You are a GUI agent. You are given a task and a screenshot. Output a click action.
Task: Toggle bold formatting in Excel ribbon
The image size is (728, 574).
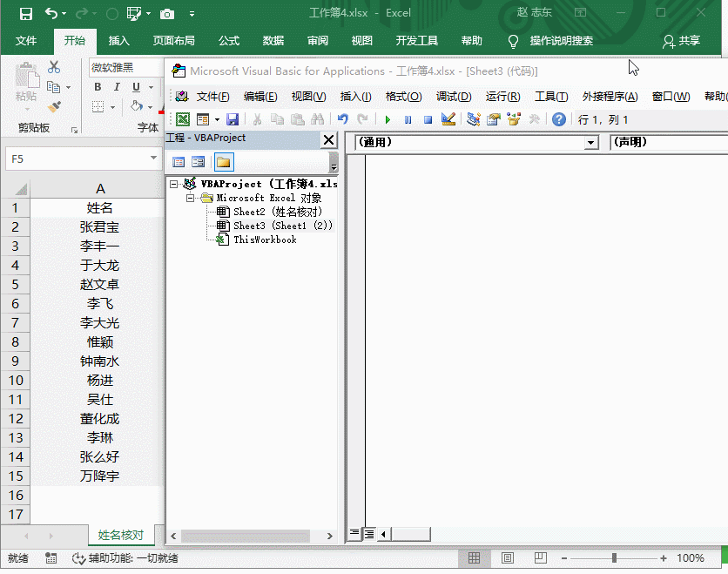coord(98,87)
